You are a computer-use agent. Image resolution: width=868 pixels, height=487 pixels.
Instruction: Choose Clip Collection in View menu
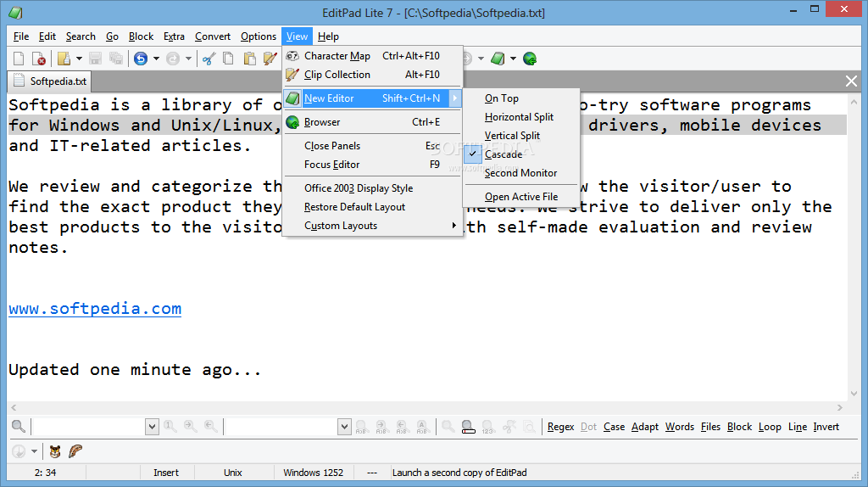tap(372, 75)
